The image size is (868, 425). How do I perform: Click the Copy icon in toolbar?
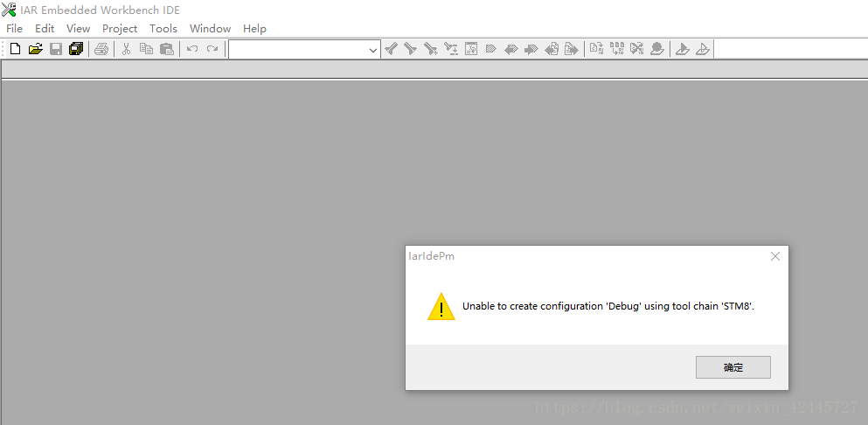146,49
